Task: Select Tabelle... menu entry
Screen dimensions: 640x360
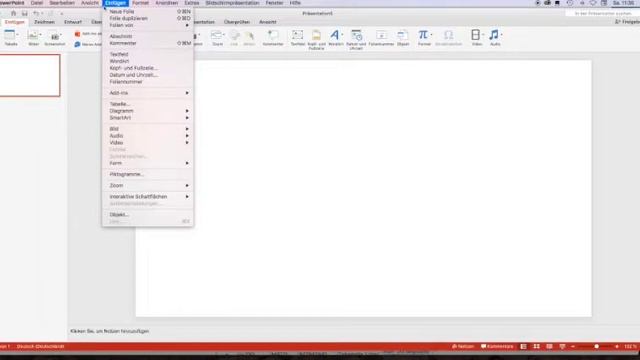Action: tap(148, 104)
